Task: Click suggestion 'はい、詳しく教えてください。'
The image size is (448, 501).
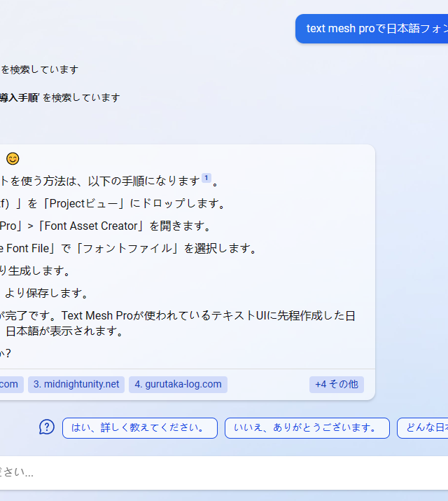Action: [140, 428]
